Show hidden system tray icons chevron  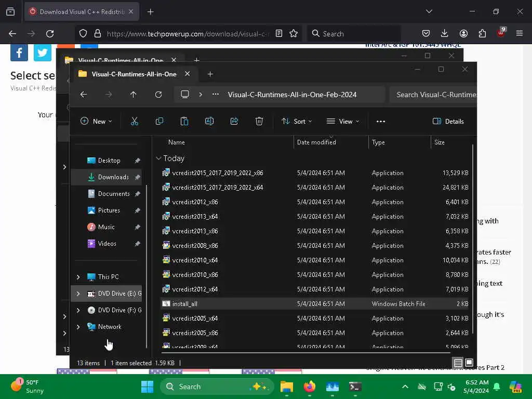(405, 387)
